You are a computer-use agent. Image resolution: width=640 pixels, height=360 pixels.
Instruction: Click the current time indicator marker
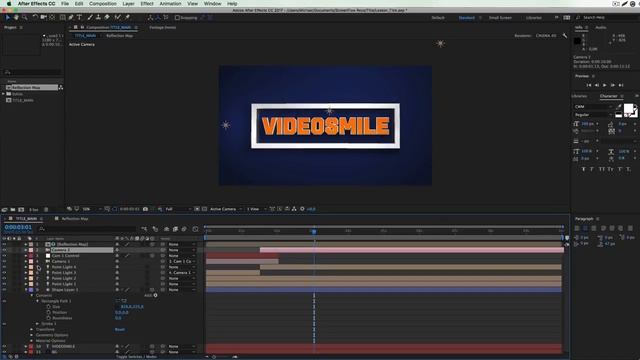314,231
